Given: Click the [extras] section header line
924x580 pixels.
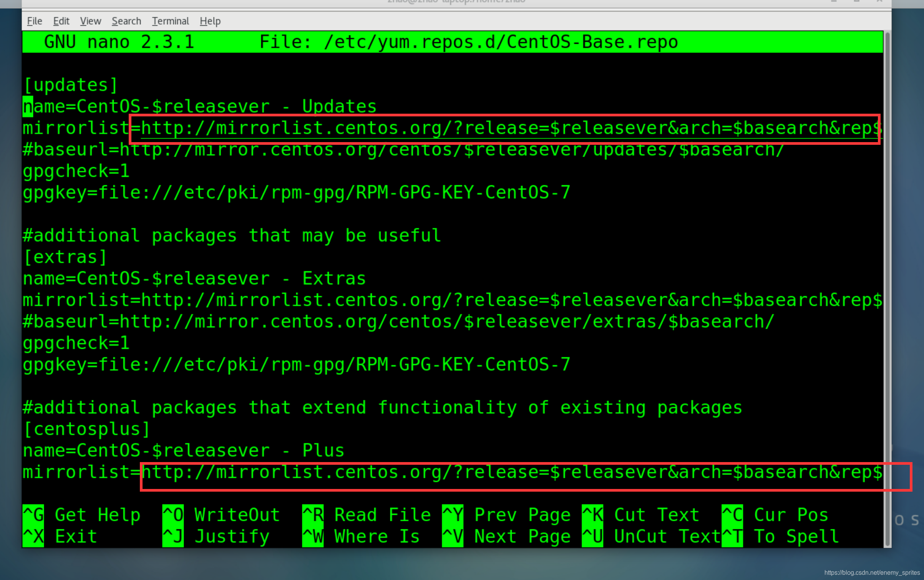Looking at the screenshot, I should point(65,257).
